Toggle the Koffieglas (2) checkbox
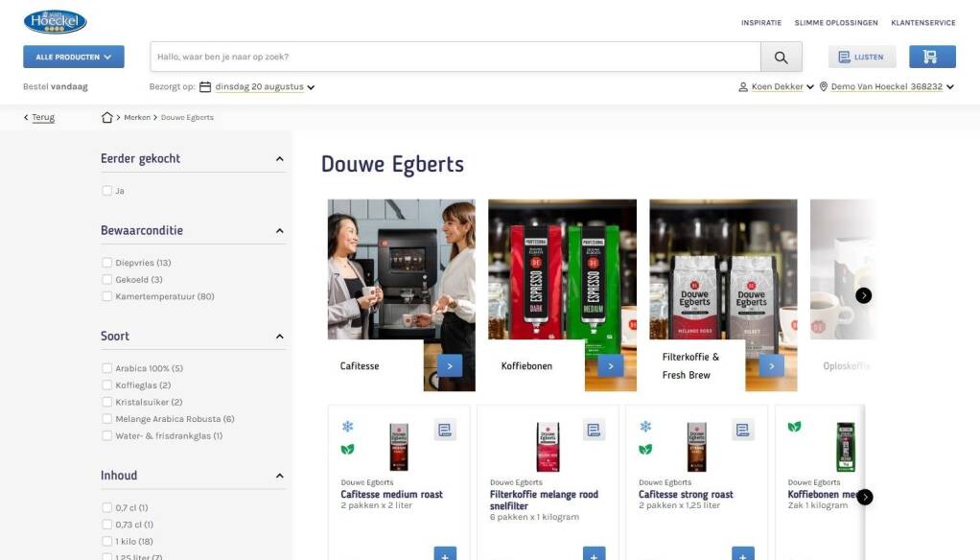Image resolution: width=980 pixels, height=560 pixels. (x=106, y=385)
